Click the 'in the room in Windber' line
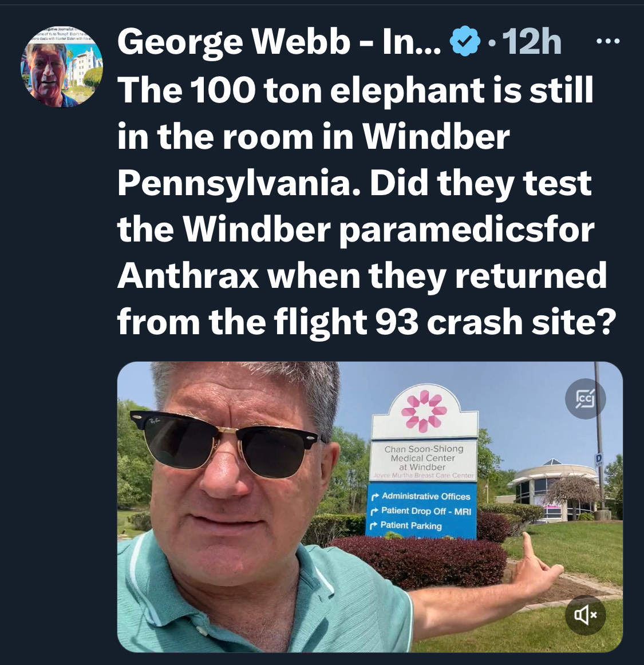 tap(314, 137)
